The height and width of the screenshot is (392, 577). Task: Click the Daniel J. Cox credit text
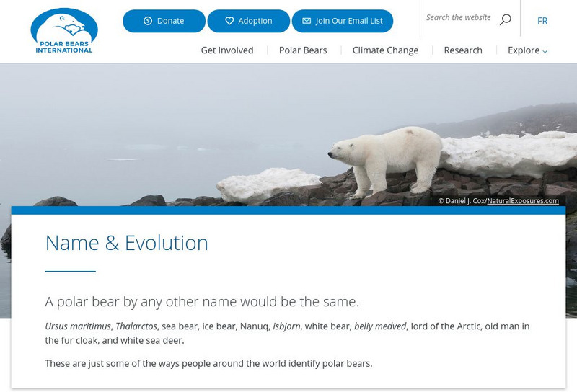(462, 201)
